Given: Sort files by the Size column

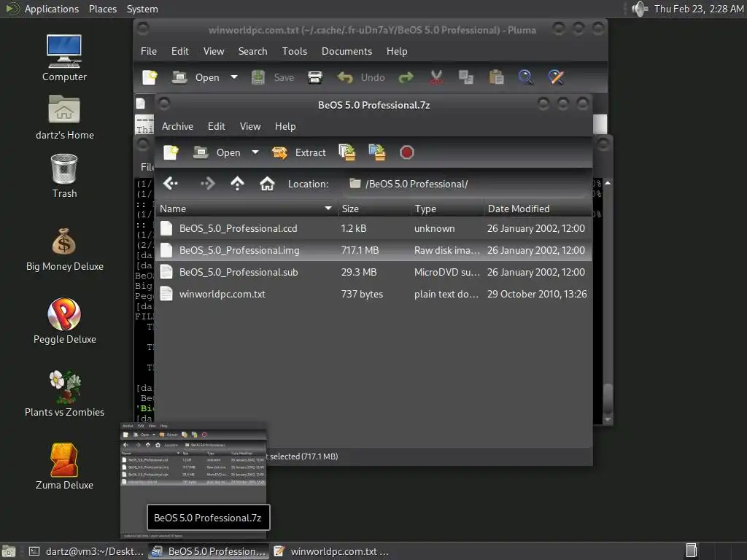Looking at the screenshot, I should (374, 209).
